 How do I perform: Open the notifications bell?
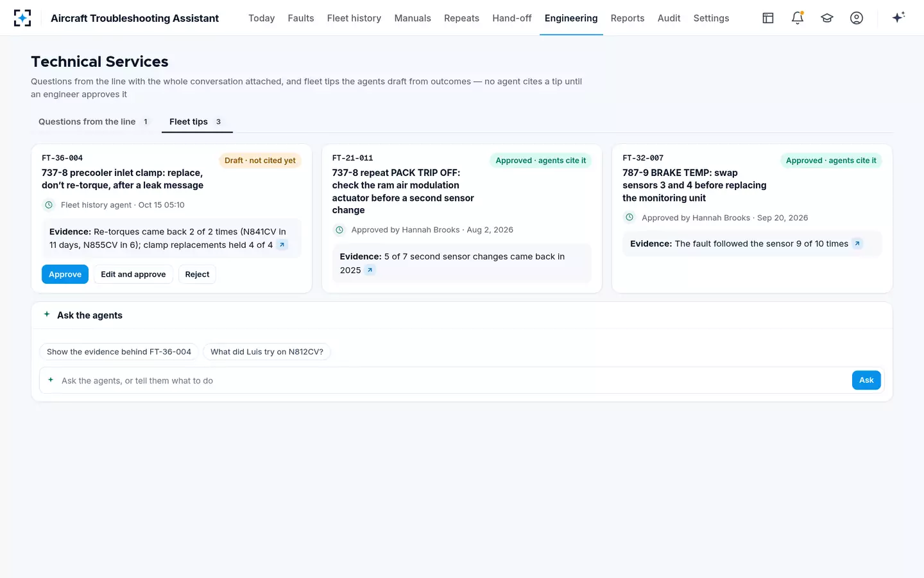[x=798, y=18]
